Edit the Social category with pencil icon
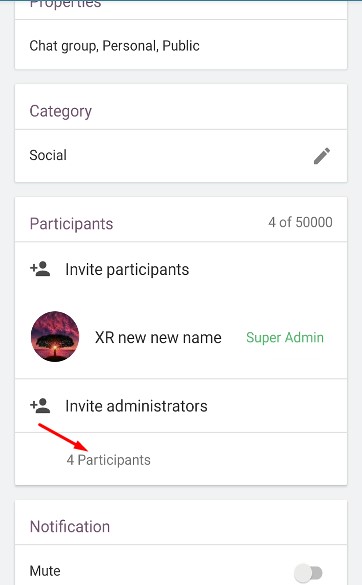The height and width of the screenshot is (585, 362). point(322,156)
